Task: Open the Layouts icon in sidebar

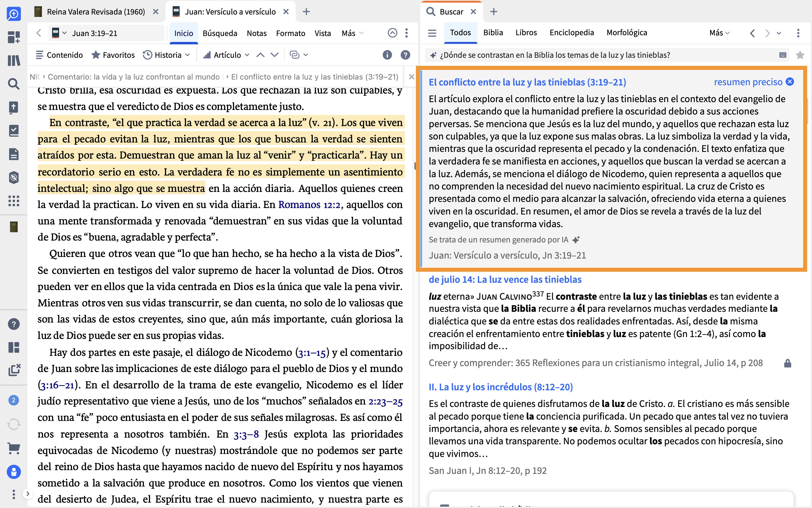Action: pos(14,347)
